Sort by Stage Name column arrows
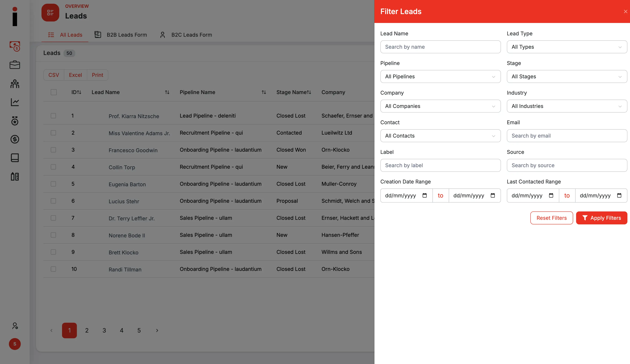The height and width of the screenshot is (364, 630). pyautogui.click(x=309, y=92)
